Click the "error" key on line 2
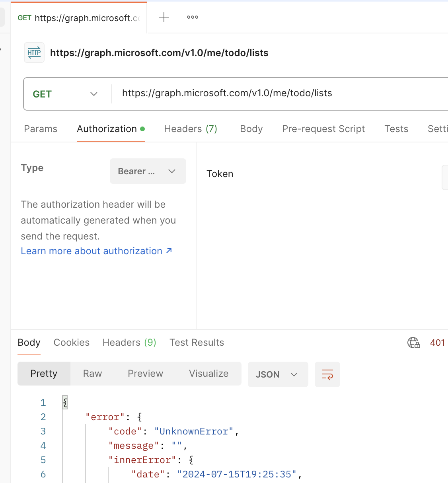Screen dimensions: 448x483 (105, 417)
